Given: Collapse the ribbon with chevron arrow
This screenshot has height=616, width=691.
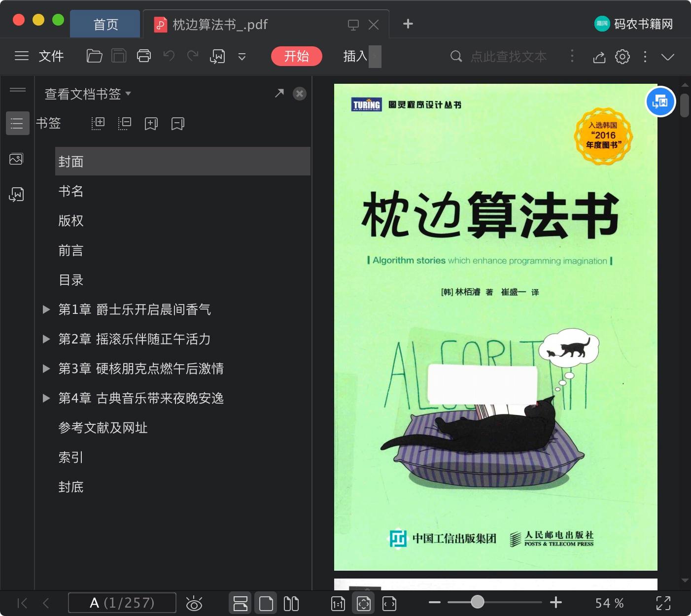Looking at the screenshot, I should [x=668, y=57].
